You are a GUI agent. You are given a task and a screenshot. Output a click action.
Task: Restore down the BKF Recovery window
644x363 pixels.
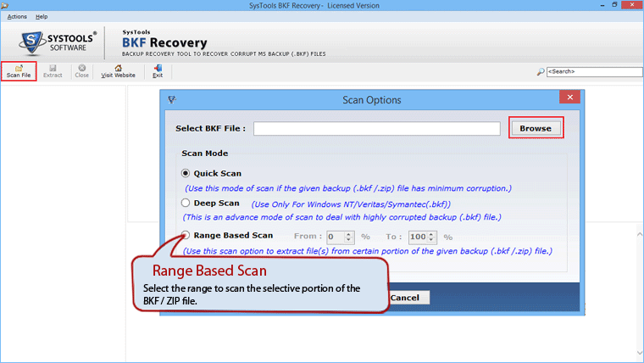click(614, 5)
